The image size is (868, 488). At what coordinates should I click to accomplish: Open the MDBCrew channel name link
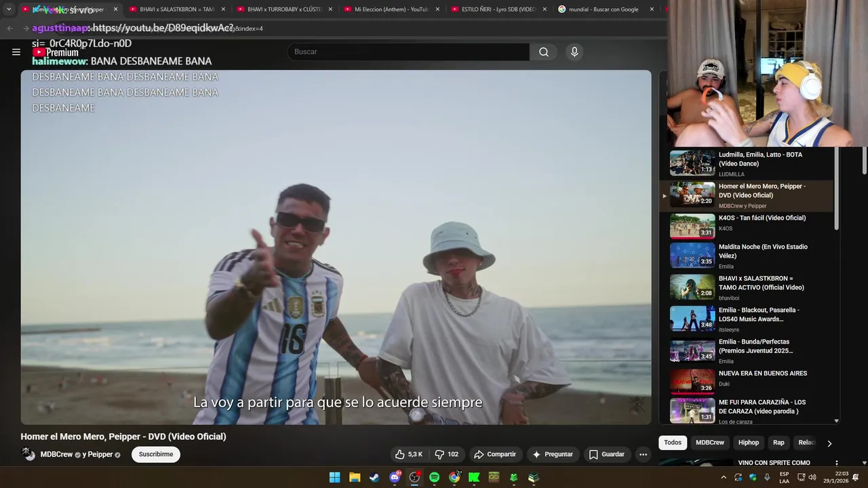click(56, 454)
